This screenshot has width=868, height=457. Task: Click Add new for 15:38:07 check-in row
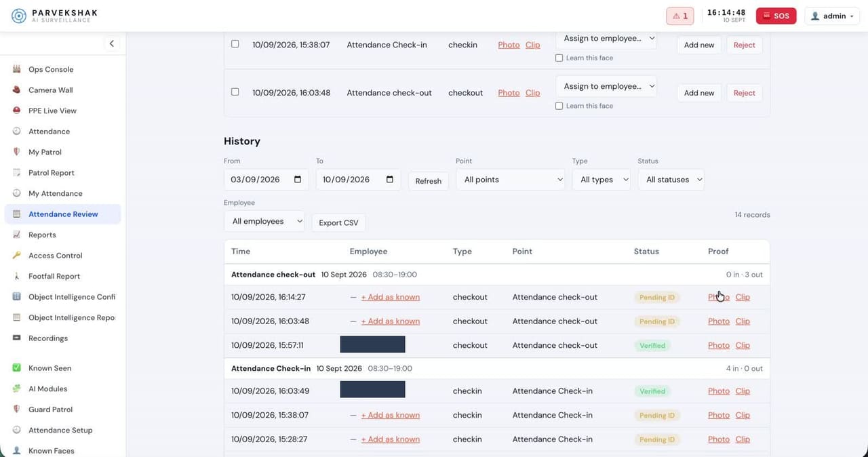699,45
